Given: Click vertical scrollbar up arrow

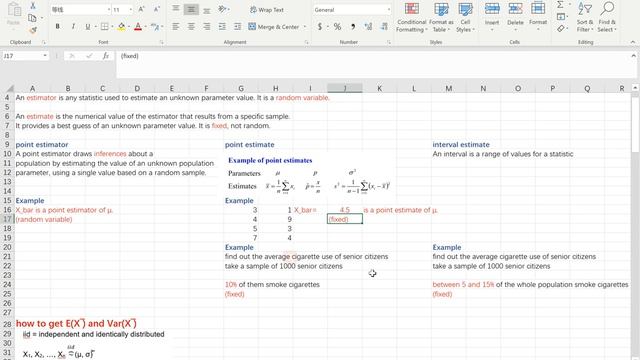Looking at the screenshot, I should [635, 88].
